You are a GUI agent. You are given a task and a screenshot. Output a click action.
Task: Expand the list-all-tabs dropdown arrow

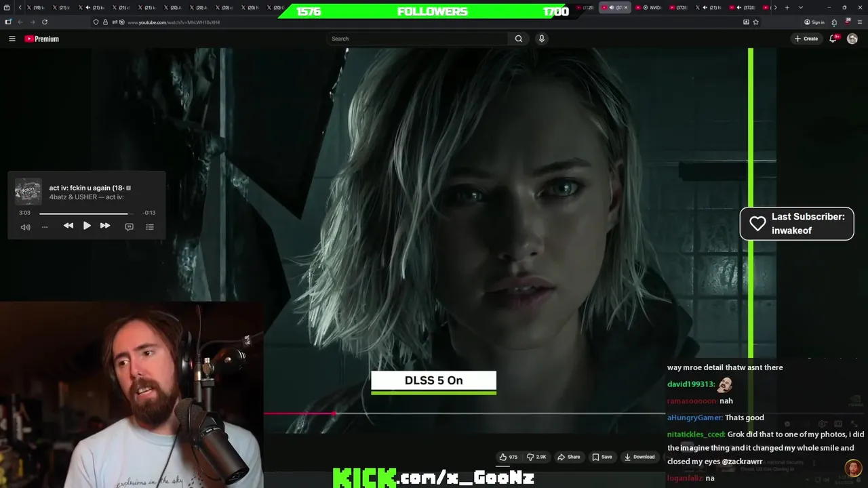tap(800, 7)
